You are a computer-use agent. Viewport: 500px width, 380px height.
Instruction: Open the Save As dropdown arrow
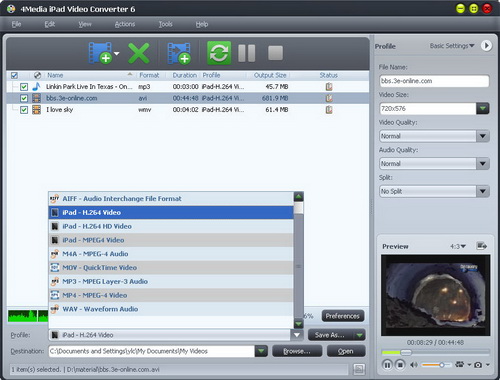(x=359, y=335)
